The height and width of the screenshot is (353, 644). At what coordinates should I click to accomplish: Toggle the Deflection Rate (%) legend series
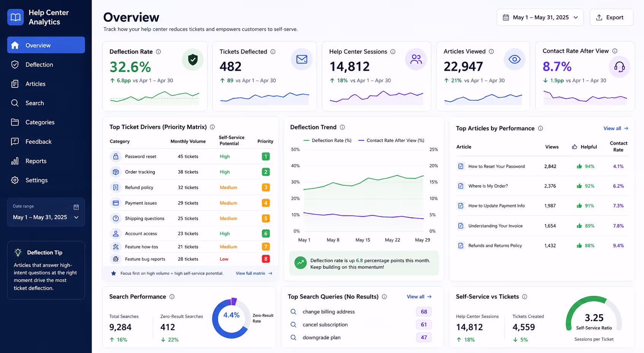(328, 141)
